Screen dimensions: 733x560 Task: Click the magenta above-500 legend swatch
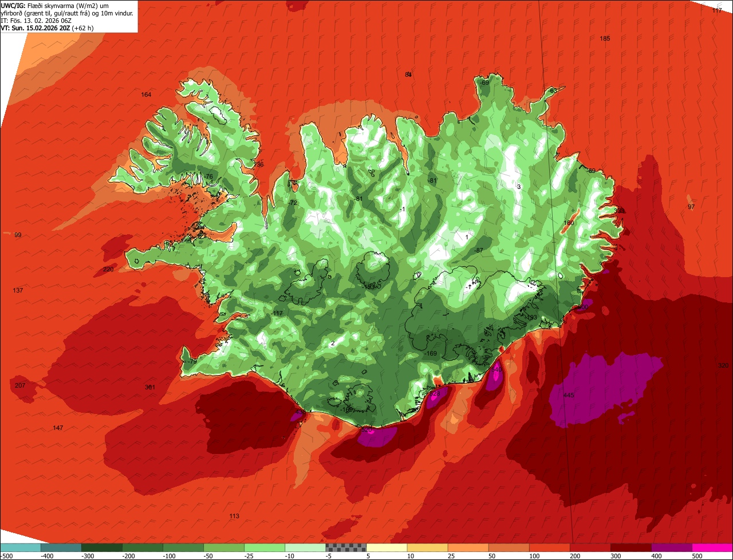point(712,547)
